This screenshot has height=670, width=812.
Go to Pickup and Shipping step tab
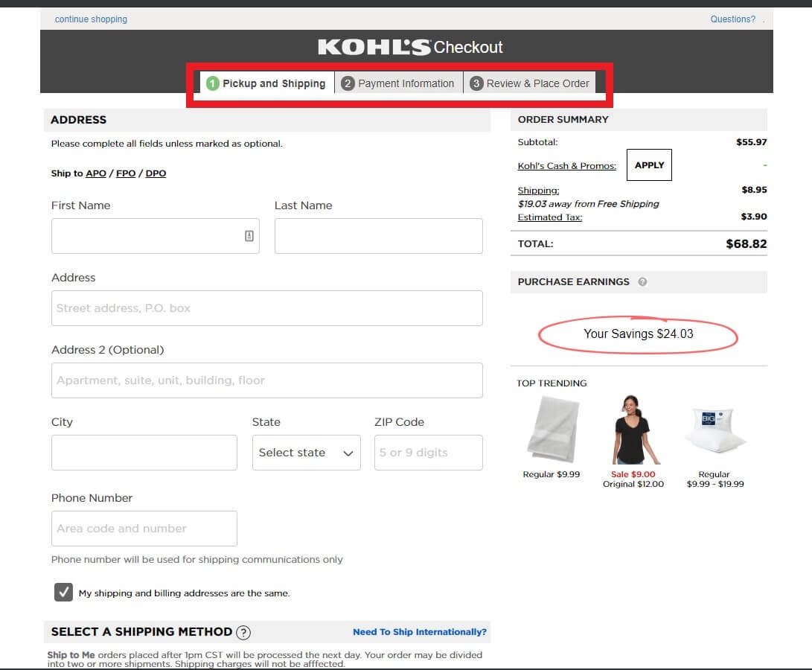[x=266, y=83]
